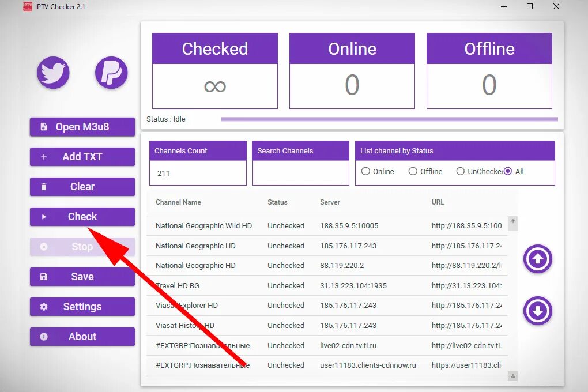Screen dimensions: 588x392
Task: Click the channel list scrollbar up arrow
Action: pyautogui.click(x=512, y=221)
